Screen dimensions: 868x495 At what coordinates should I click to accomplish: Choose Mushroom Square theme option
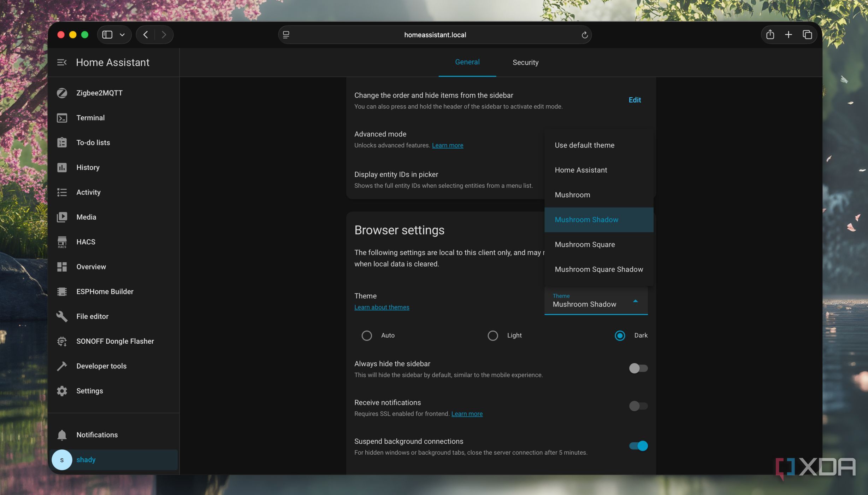pyautogui.click(x=599, y=245)
